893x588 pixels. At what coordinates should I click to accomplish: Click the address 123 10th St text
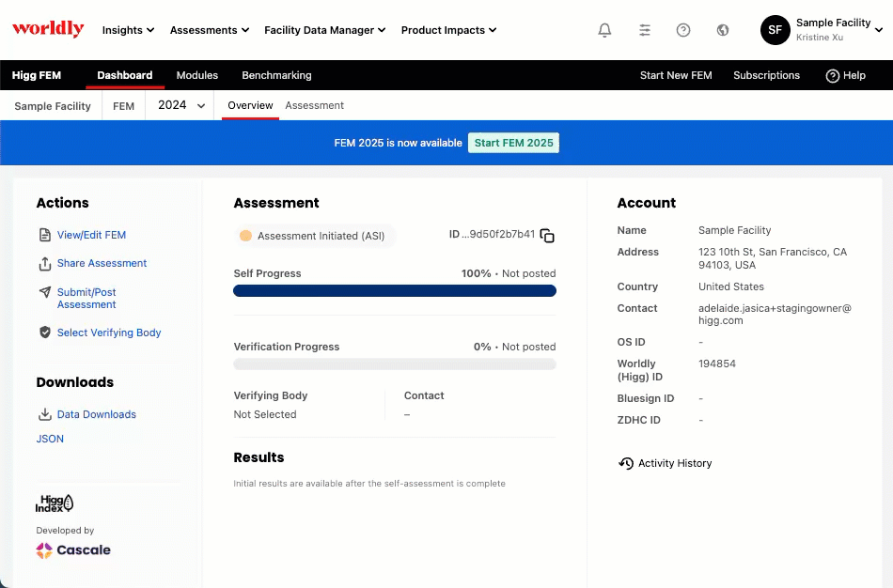tap(773, 258)
